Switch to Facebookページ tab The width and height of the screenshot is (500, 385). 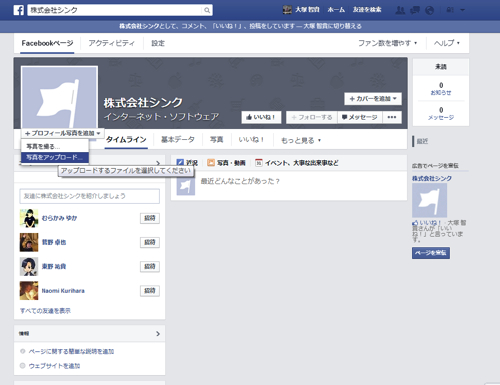(47, 43)
